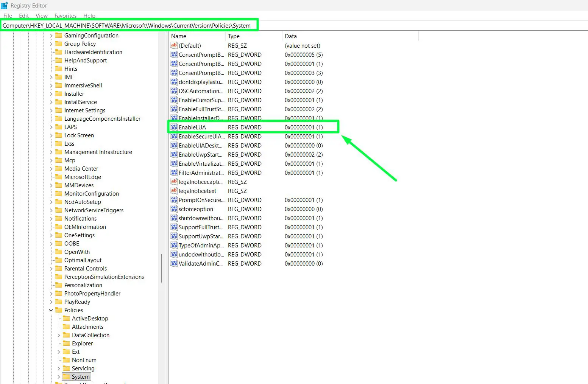Screen dimensions: 588x384
Task: Click the ab icon next to (Default)
Action: (x=174, y=45)
